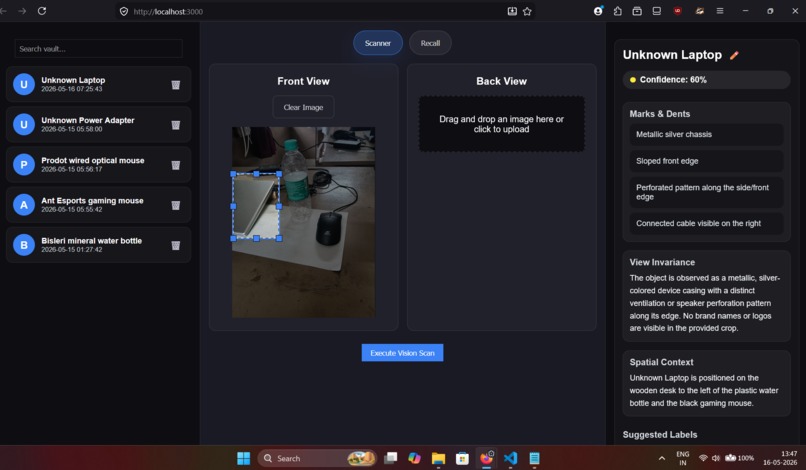The height and width of the screenshot is (470, 806).
Task: Click the pencil edit icon beside Unknown Laptop title
Action: tap(734, 55)
